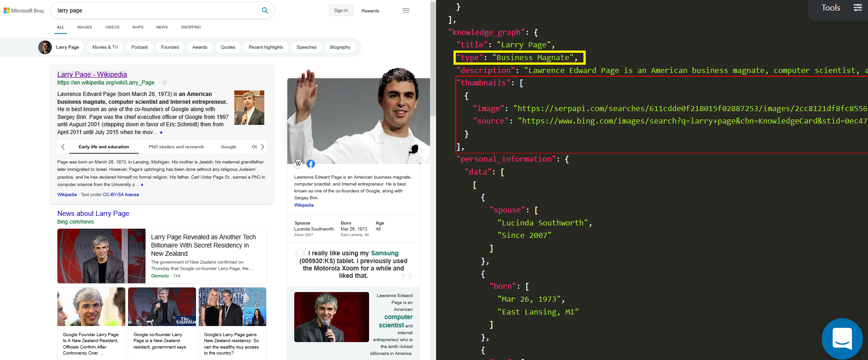
Task: Click the Samsung link in quote
Action: (385, 253)
